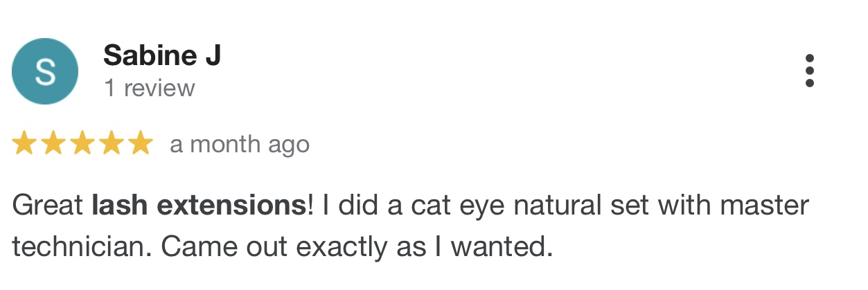View the reviewer's '1 review' count
This screenshot has height=290, width=868.
(149, 89)
